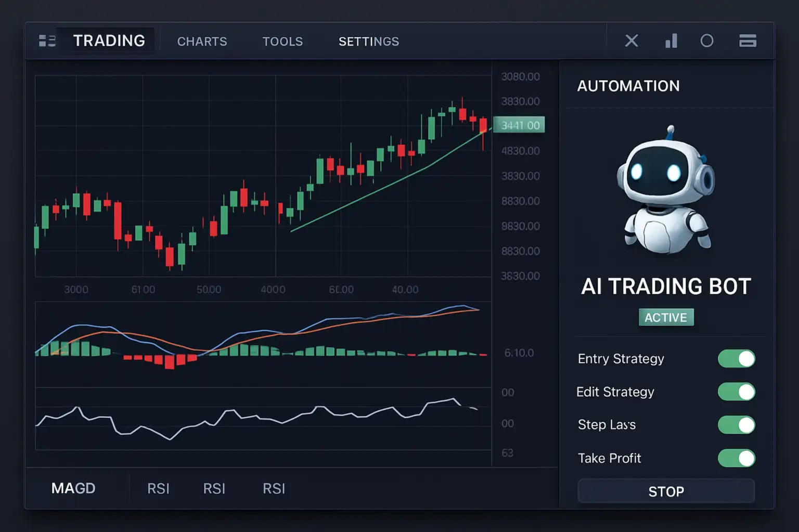
Task: Click the bar chart statistics icon
Action: click(671, 41)
